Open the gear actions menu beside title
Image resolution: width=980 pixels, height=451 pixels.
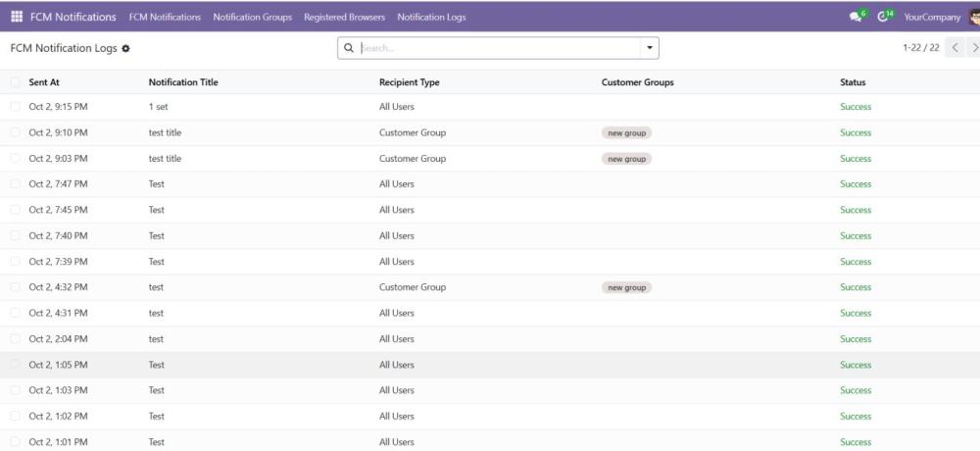124,48
